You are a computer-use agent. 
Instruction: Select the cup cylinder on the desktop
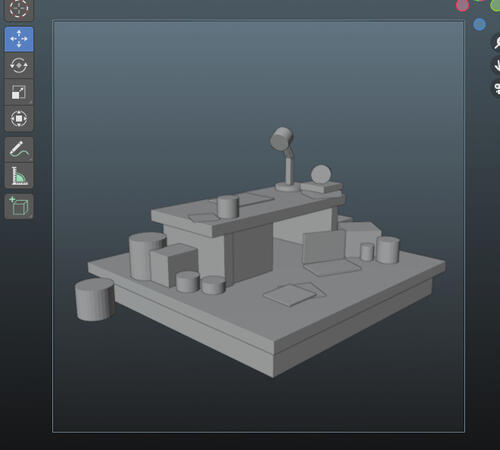[x=228, y=207]
